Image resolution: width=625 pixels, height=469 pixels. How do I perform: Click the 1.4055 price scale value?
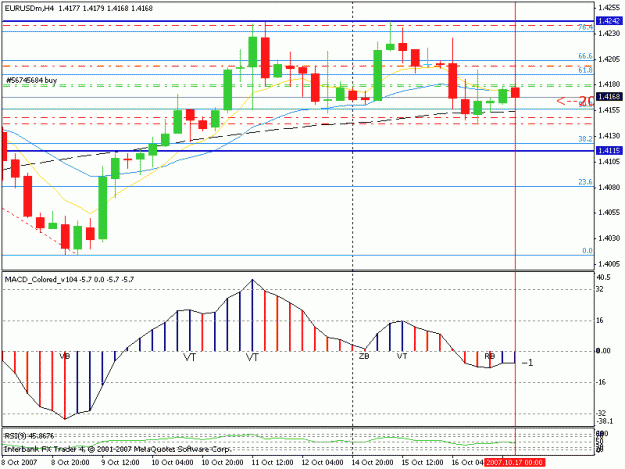(x=610, y=213)
